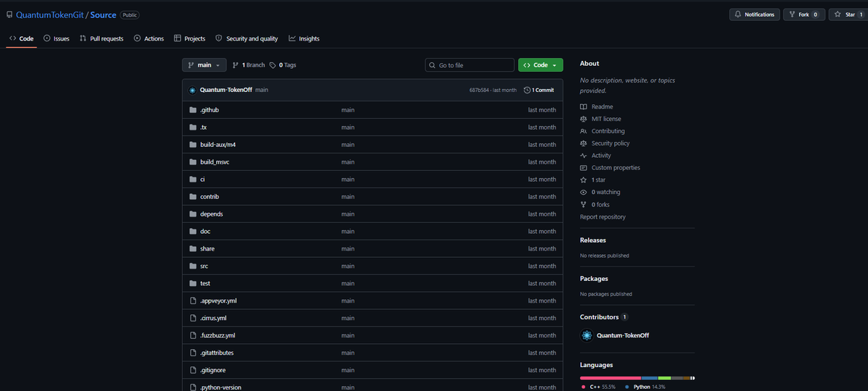Open the Source repository name link

[103, 14]
